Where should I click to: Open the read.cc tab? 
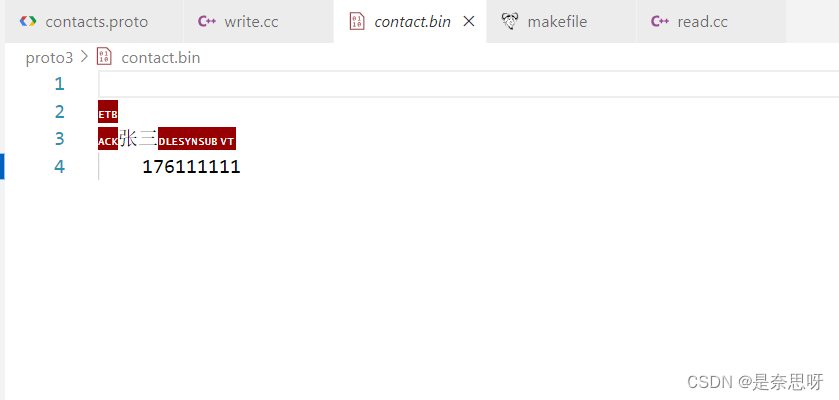[711, 21]
